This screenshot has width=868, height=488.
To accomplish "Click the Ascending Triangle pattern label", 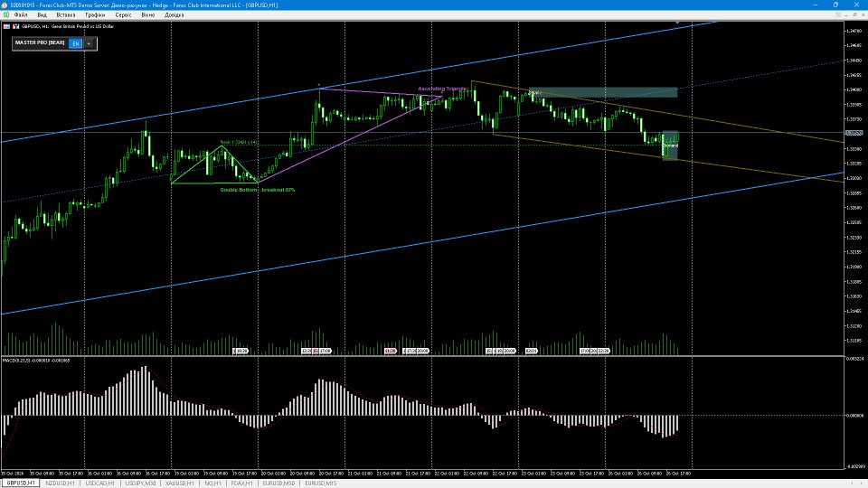I will pos(442,89).
